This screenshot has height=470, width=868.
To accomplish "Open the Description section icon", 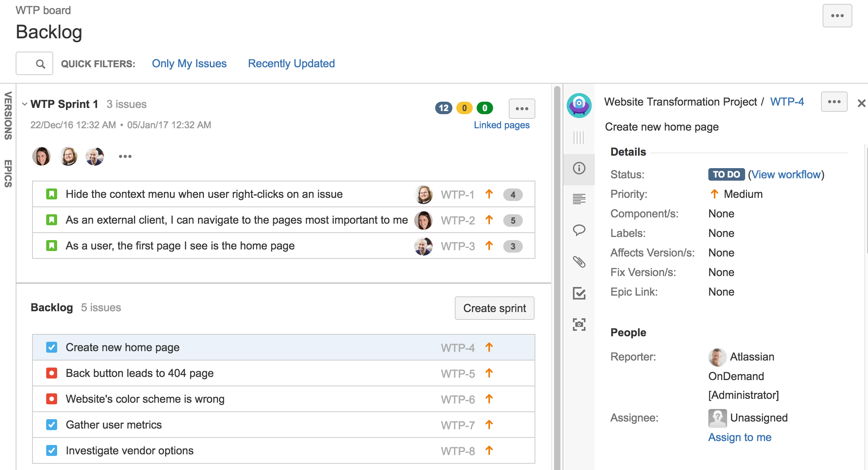I will click(x=579, y=199).
